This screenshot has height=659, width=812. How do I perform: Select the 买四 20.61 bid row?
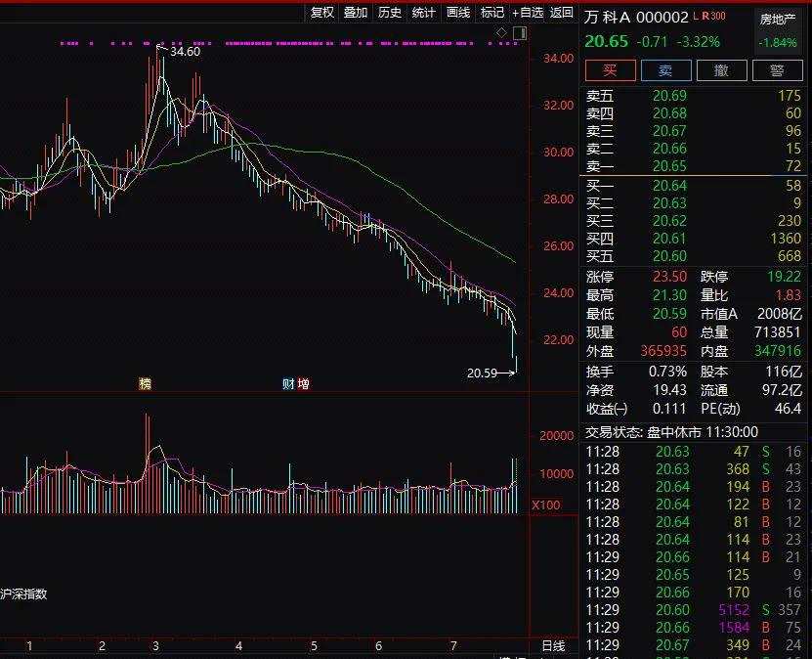(x=694, y=239)
